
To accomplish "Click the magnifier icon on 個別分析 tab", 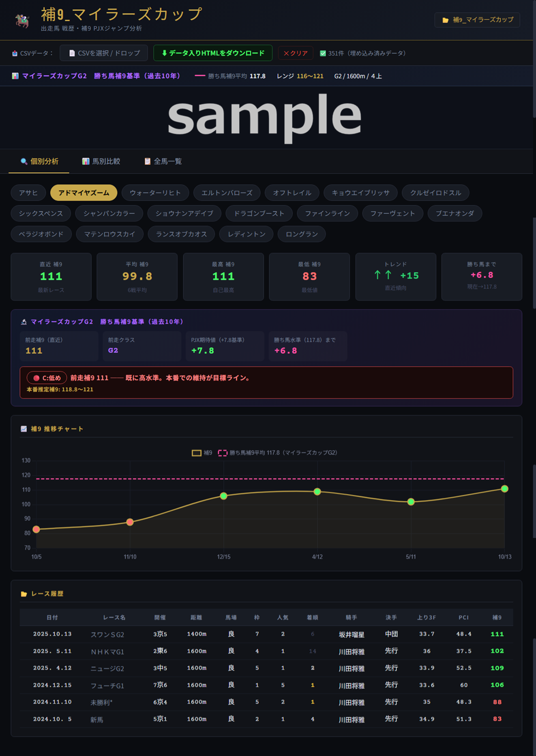I will (x=24, y=161).
